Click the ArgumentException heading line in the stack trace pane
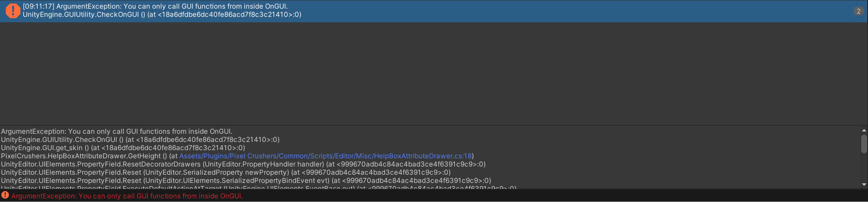The height and width of the screenshot is (202, 868). point(117,131)
